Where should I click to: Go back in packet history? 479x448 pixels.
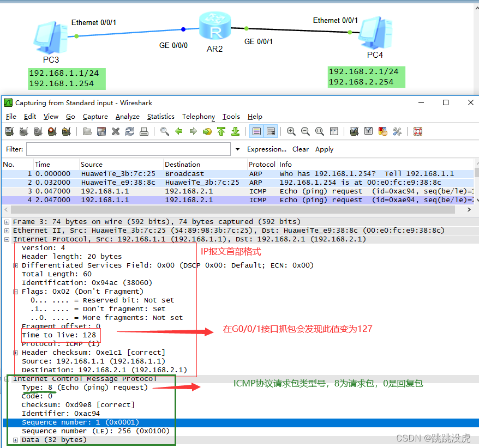pos(179,131)
